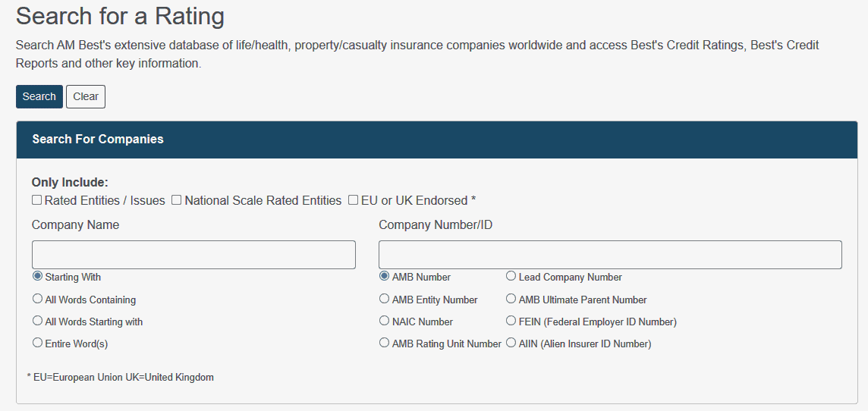
Task: Tick the EU or UK Endorsed checkbox
Action: pos(353,200)
